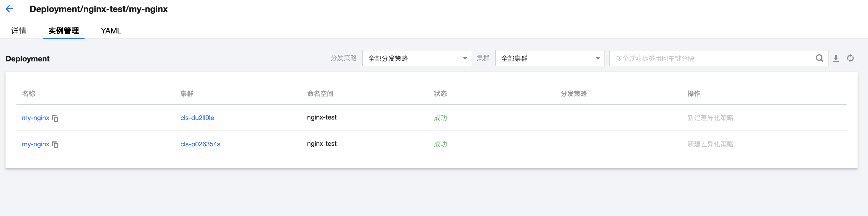Viewport: 868px width, 216px height.
Task: Switch to the 详情 tab
Action: (19, 31)
